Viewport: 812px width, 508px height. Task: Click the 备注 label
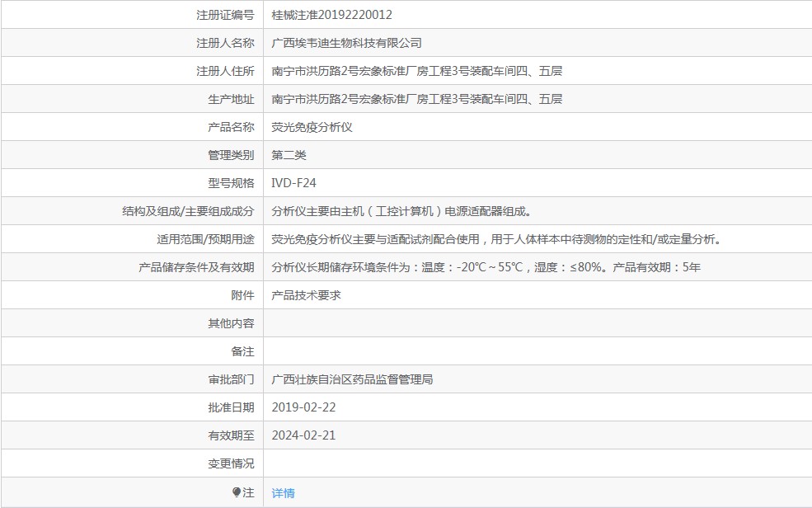pyautogui.click(x=242, y=351)
